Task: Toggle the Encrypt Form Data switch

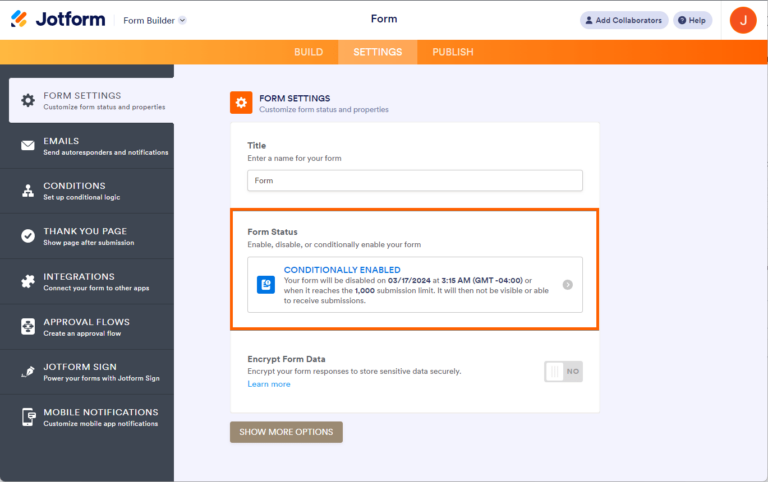Action: (563, 371)
